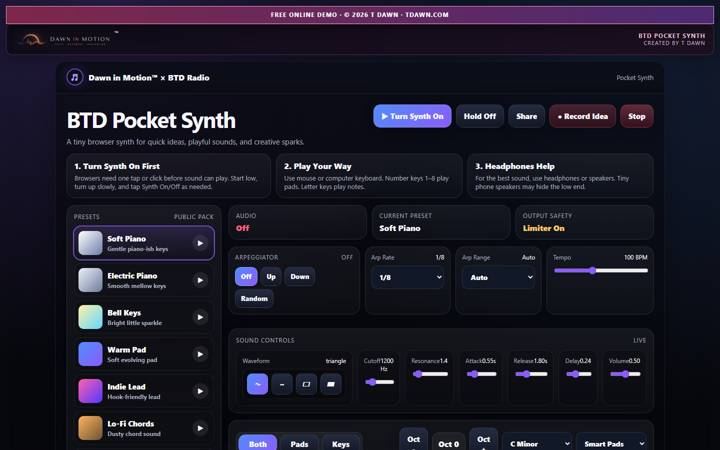Switch to the Keys view tab
720x450 pixels.
pyautogui.click(x=341, y=444)
